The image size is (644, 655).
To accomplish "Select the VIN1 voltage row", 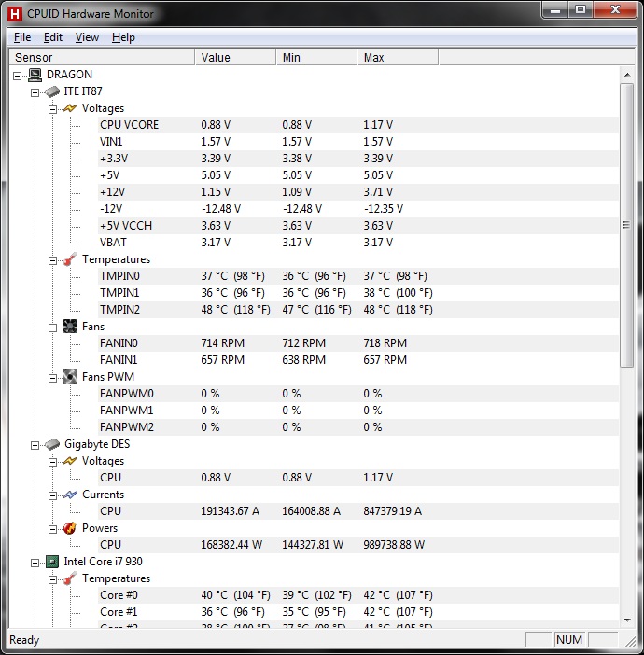I will (358, 142).
